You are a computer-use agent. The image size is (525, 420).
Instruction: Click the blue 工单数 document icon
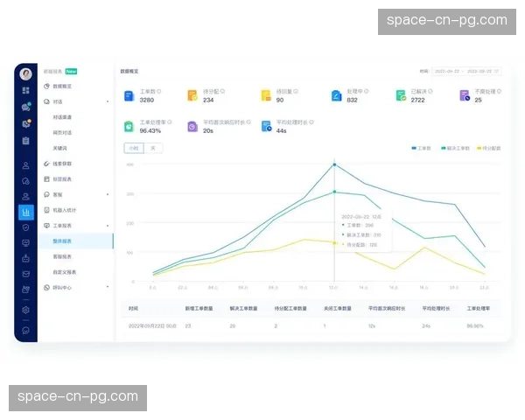click(x=129, y=96)
